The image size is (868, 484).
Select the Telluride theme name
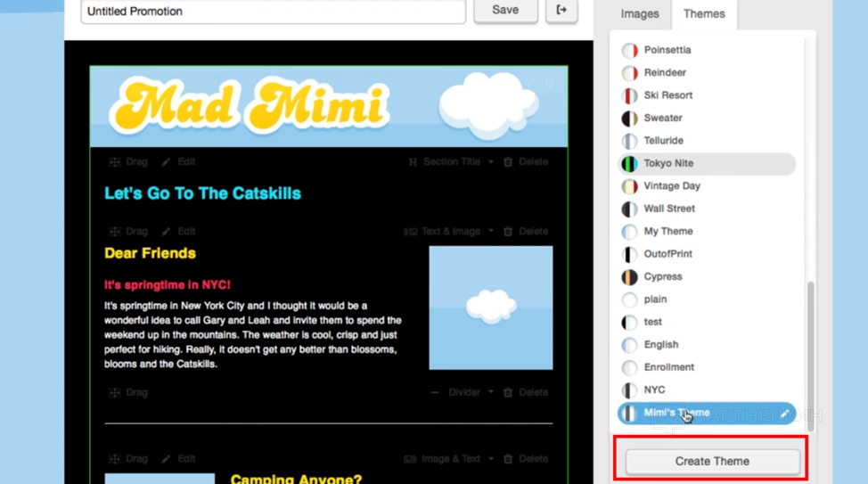pyautogui.click(x=663, y=141)
